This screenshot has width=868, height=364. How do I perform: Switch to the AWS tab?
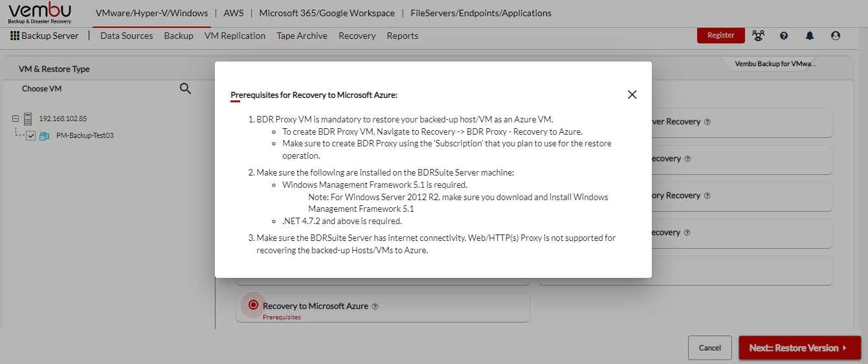[234, 13]
